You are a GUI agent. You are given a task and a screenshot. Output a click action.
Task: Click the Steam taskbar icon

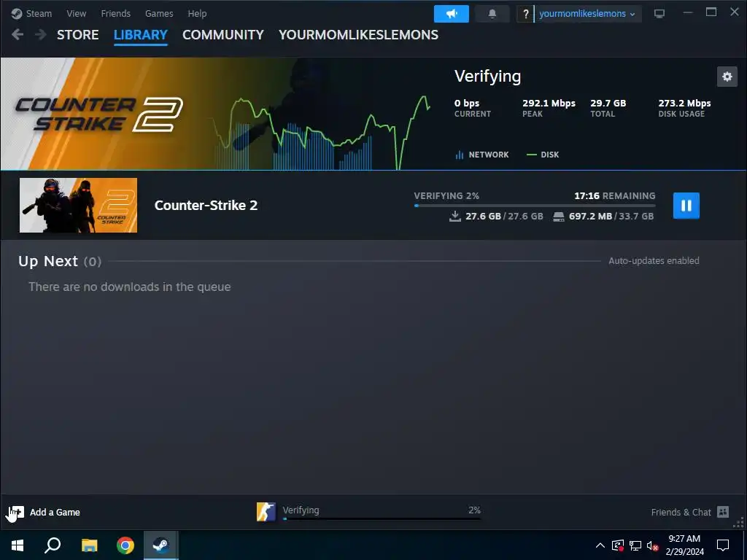coord(161,545)
